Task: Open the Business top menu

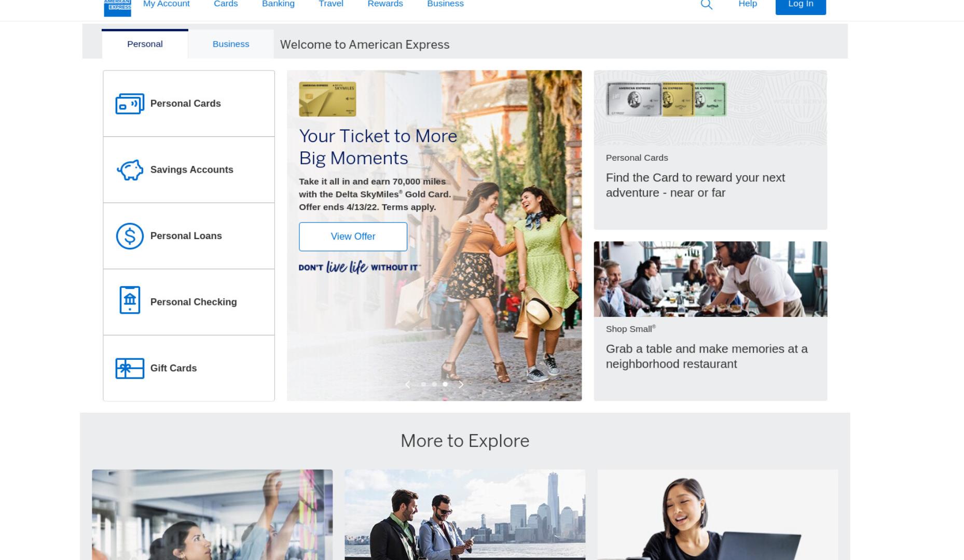Action: pos(445,4)
